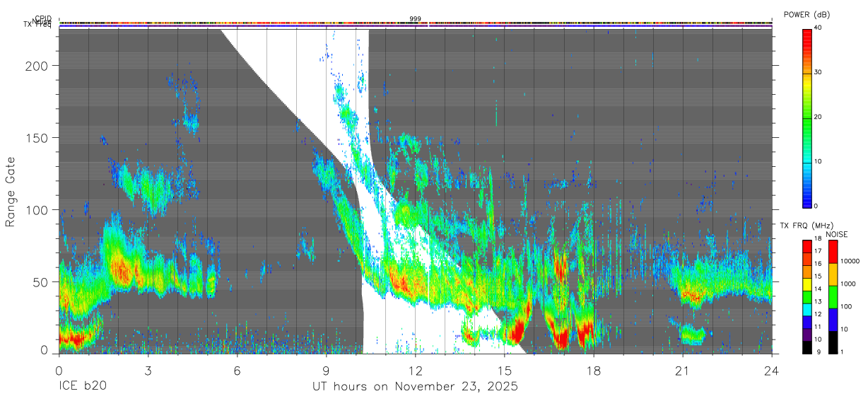Click the "30" tick on the POWER scale
Screen dimensions: 868x401
coord(819,73)
